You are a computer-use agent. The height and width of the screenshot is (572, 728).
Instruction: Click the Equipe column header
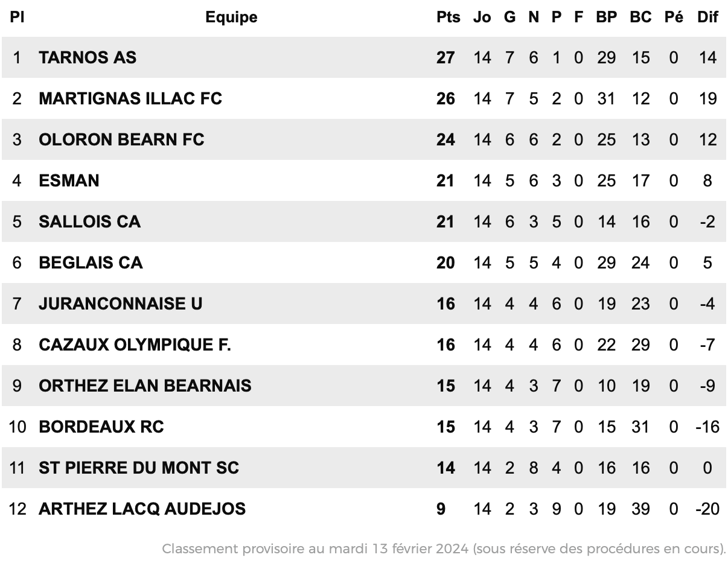[x=231, y=17]
